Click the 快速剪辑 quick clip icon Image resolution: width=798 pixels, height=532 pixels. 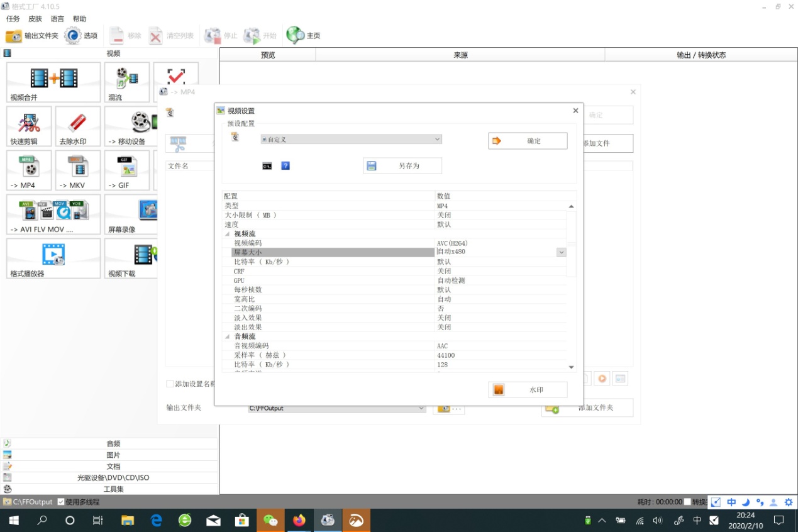[29, 126]
